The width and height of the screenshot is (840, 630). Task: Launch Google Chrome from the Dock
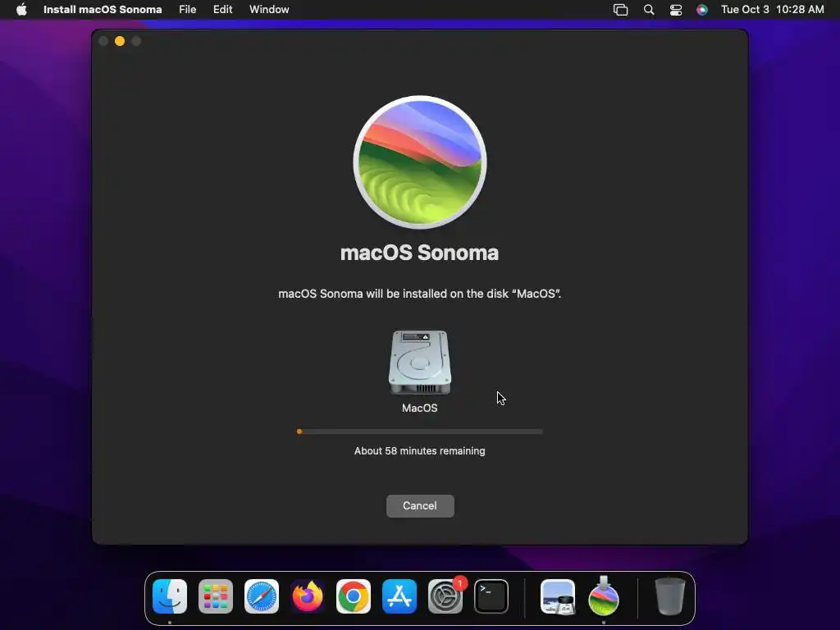(354, 596)
